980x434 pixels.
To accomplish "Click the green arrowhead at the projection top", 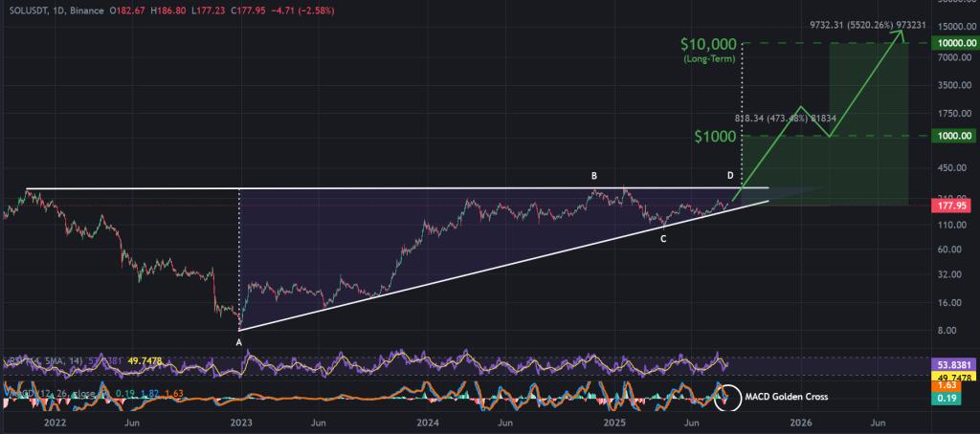I will [901, 33].
